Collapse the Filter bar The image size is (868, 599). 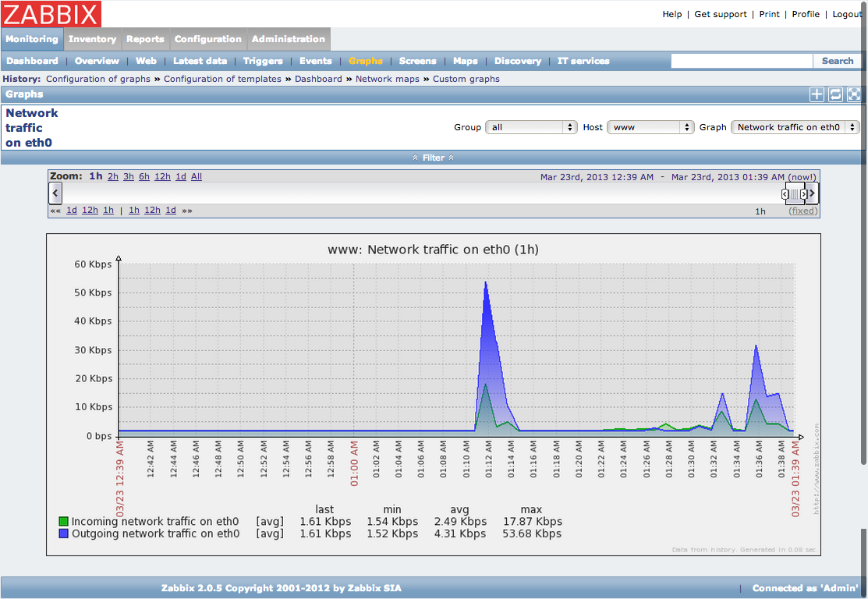pyautogui.click(x=433, y=157)
